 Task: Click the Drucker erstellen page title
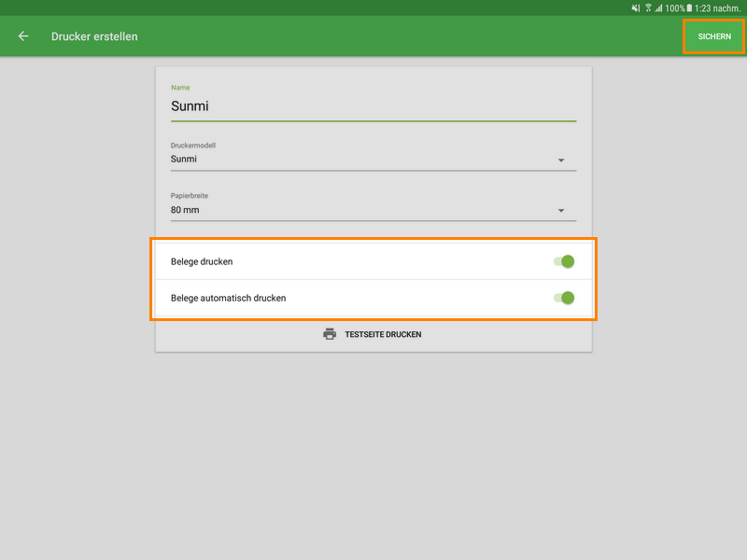[94, 36]
